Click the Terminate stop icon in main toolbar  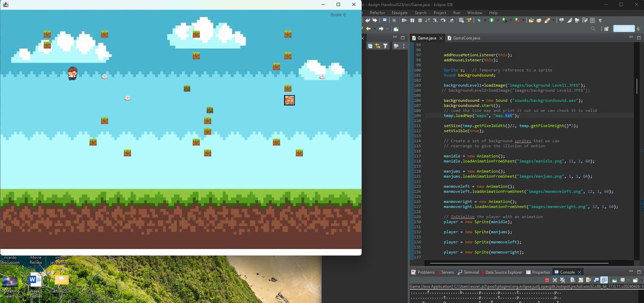coord(420,20)
